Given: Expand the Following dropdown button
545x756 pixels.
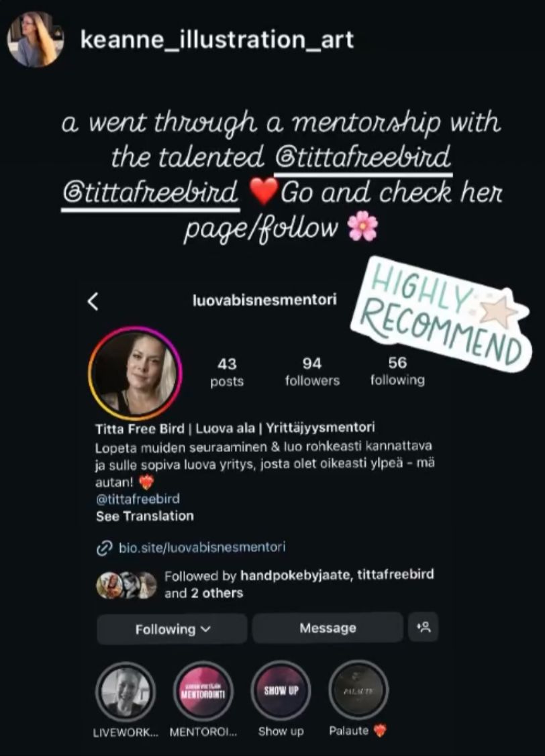Looking at the screenshot, I should point(172,629).
